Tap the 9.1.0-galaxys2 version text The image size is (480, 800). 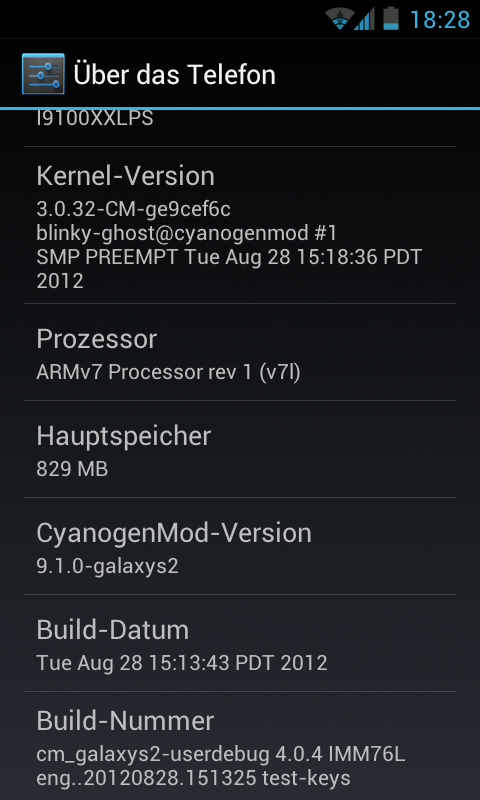coord(108,566)
